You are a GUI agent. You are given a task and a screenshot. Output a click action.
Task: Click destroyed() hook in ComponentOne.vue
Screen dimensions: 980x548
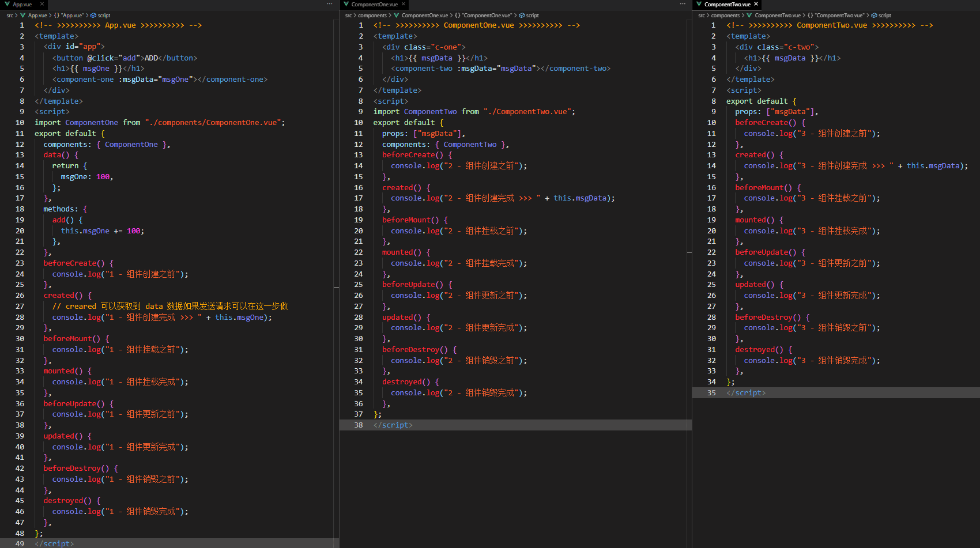click(410, 382)
